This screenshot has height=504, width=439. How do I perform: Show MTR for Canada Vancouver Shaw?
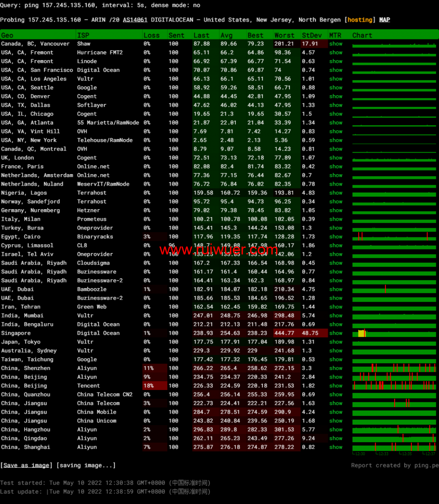(336, 44)
